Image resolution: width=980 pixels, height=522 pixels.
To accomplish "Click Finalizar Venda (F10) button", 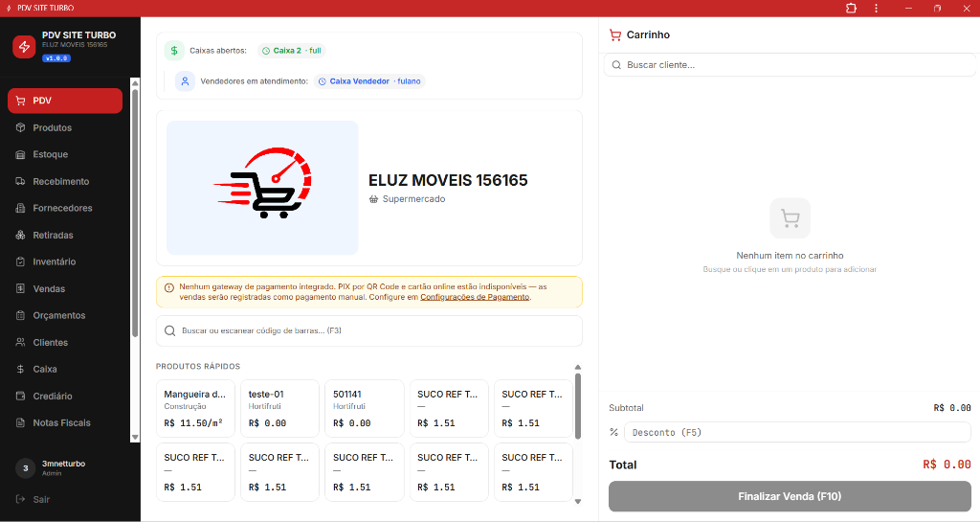I will click(x=790, y=496).
